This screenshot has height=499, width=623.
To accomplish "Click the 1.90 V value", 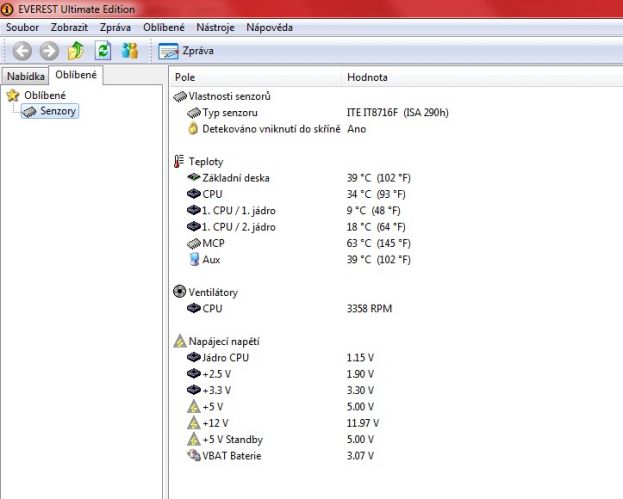I will 360,374.
